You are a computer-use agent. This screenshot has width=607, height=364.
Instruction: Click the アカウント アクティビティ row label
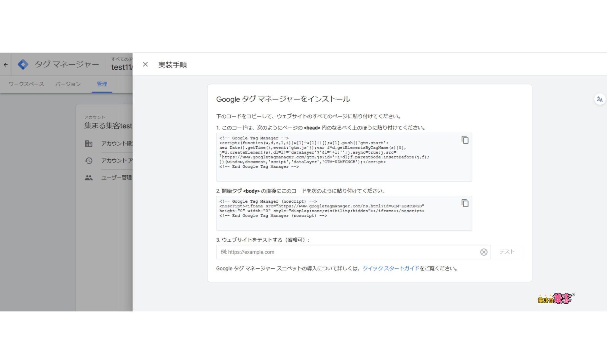[x=117, y=161]
